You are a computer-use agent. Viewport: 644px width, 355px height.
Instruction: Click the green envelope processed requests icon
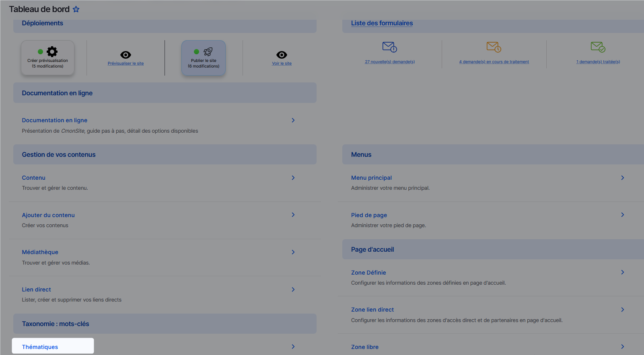[598, 47]
